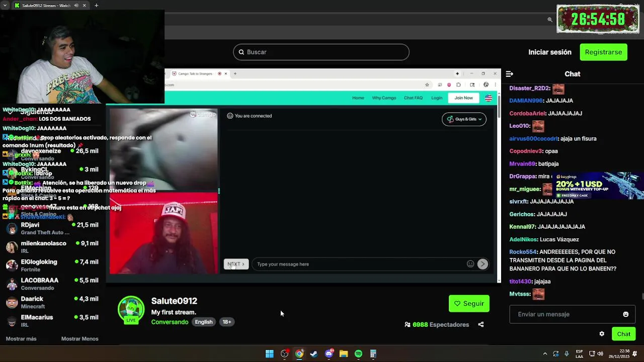Open emoji picker in Camgo message box
The height and width of the screenshot is (362, 644).
point(470,264)
